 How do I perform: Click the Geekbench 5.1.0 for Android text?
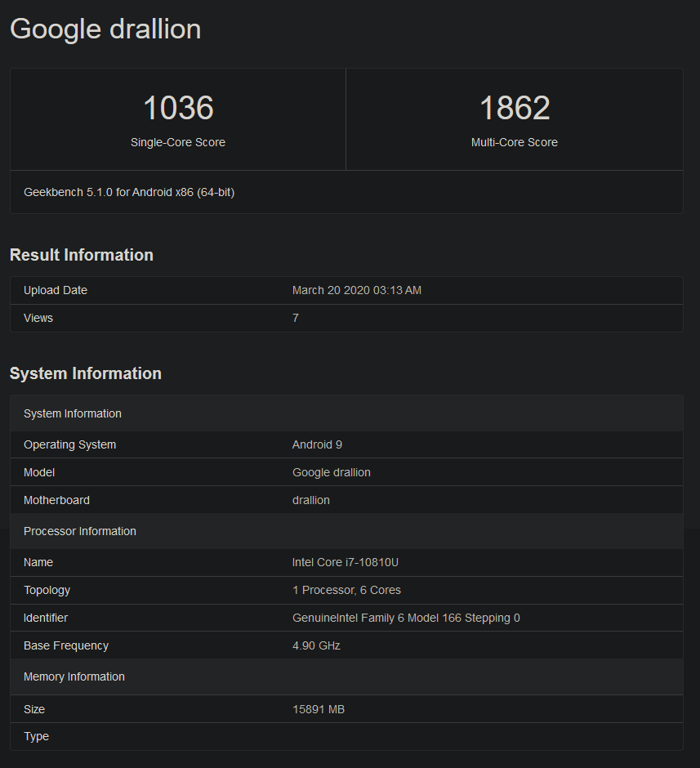129,193
